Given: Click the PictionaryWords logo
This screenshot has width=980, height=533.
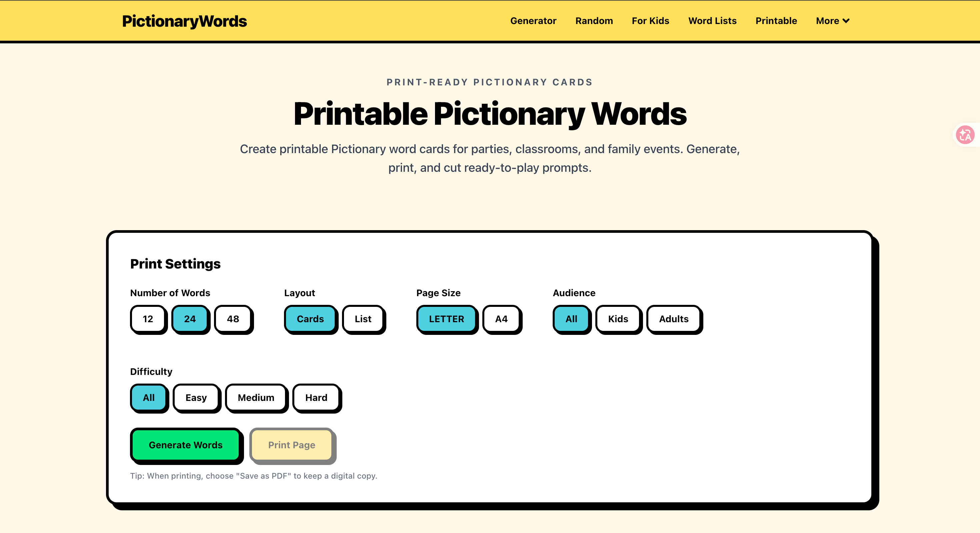Looking at the screenshot, I should click(185, 21).
